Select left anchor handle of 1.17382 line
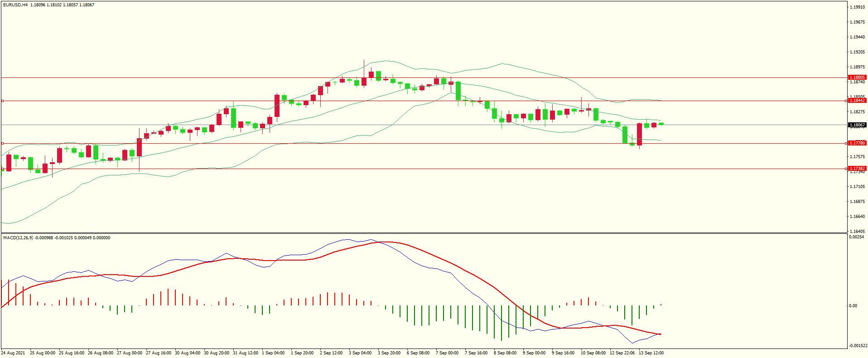Viewport: 868px width, 358px height. pos(2,169)
